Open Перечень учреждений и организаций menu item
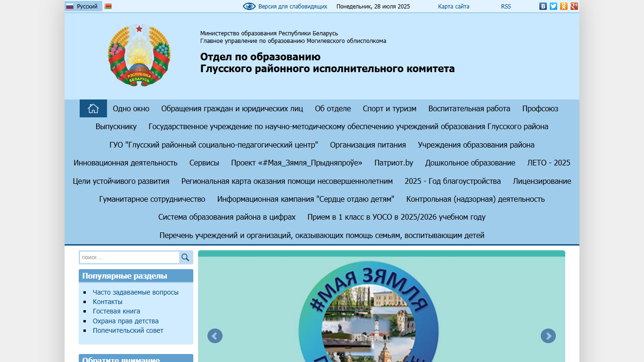 (322, 235)
